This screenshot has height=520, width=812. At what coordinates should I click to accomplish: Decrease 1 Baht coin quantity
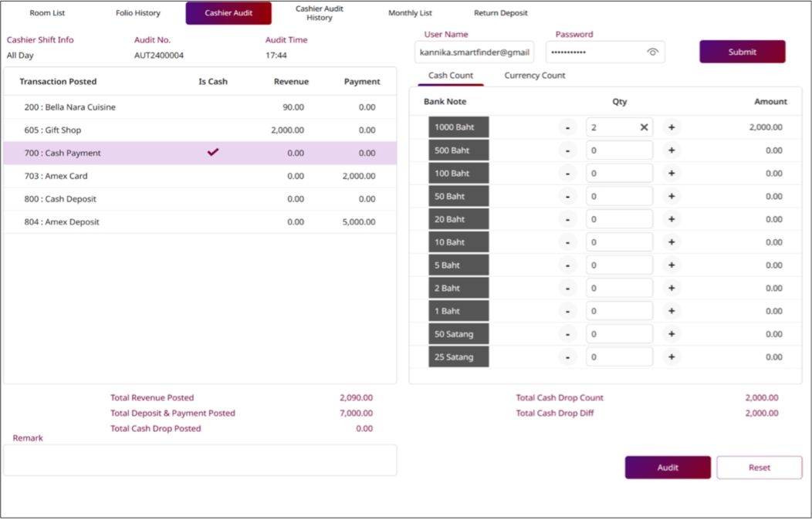pos(567,311)
